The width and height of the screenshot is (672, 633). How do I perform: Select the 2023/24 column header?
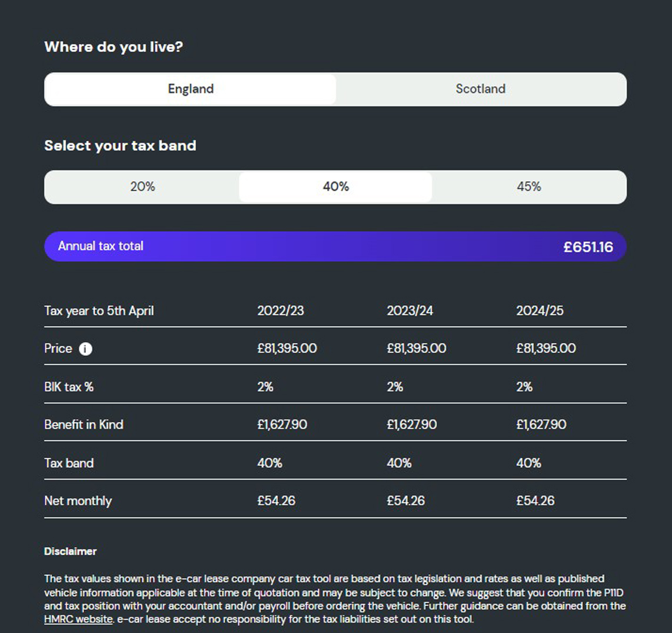411,311
